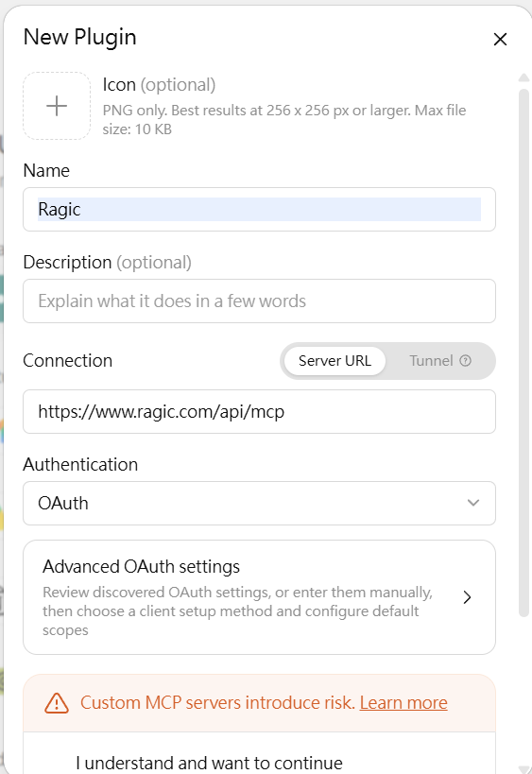This screenshot has width=532, height=774.
Task: Open the Authentication dropdown
Action: [x=259, y=504]
